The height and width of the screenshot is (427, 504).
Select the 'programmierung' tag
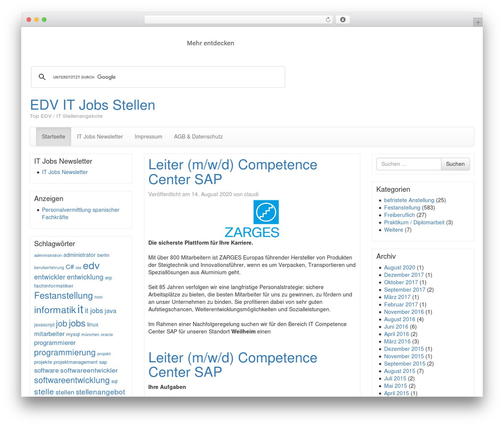pos(65,353)
